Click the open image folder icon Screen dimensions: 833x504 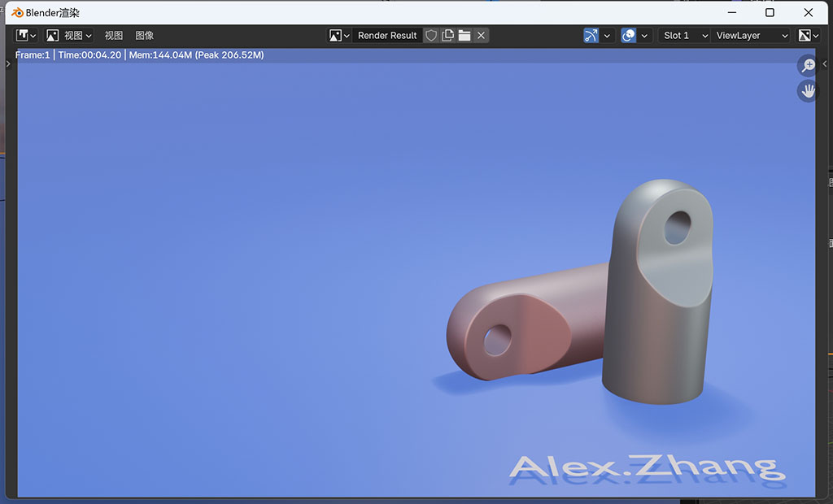pos(464,36)
